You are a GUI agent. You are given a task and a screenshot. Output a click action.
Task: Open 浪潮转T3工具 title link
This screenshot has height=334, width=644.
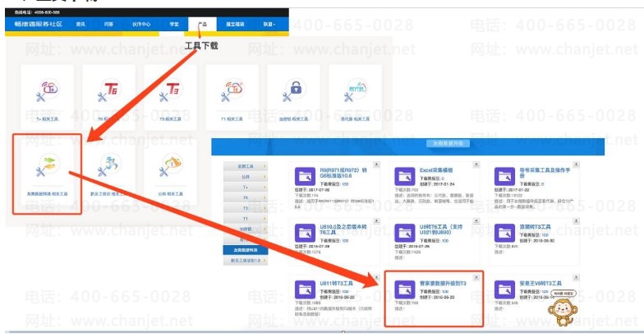click(x=536, y=227)
